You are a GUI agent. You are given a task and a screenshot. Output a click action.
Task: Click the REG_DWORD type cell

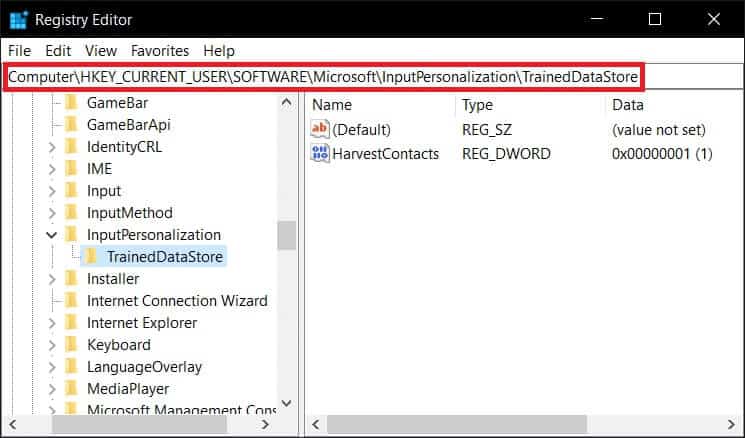tap(506, 153)
